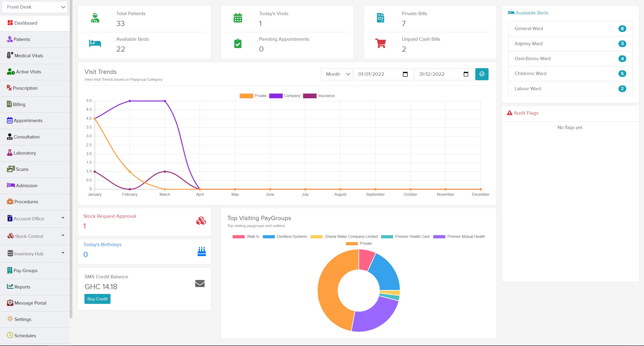Viewport: 644px width, 346px height.
Task: Click the Appointments calendar icon in sidebar
Action: (10, 120)
